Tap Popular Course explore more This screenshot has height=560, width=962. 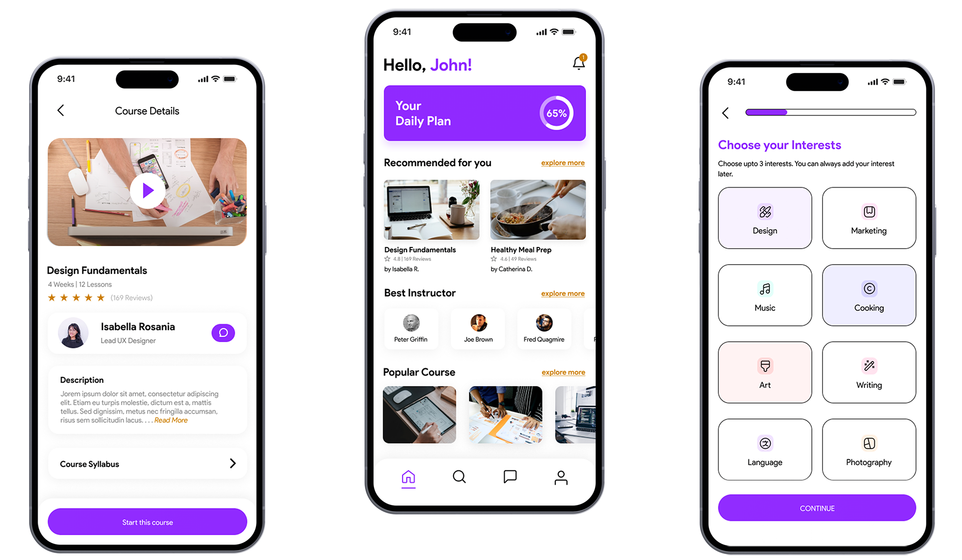[x=562, y=371]
